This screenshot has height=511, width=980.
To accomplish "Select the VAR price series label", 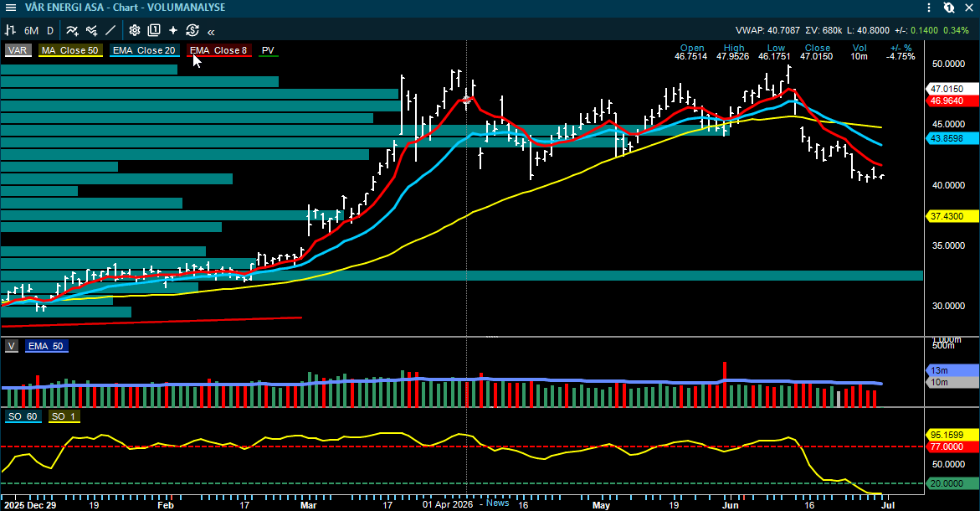I will point(18,50).
